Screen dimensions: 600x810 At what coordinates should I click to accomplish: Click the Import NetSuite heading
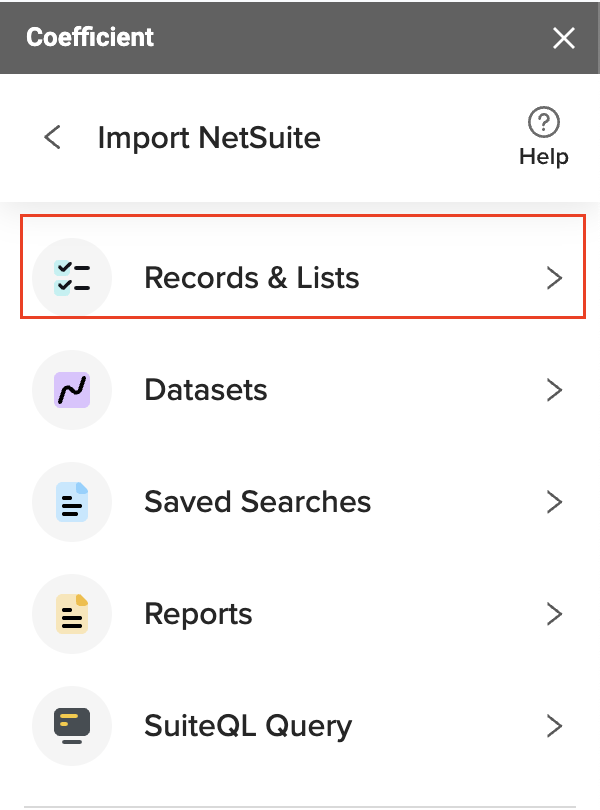(x=209, y=138)
